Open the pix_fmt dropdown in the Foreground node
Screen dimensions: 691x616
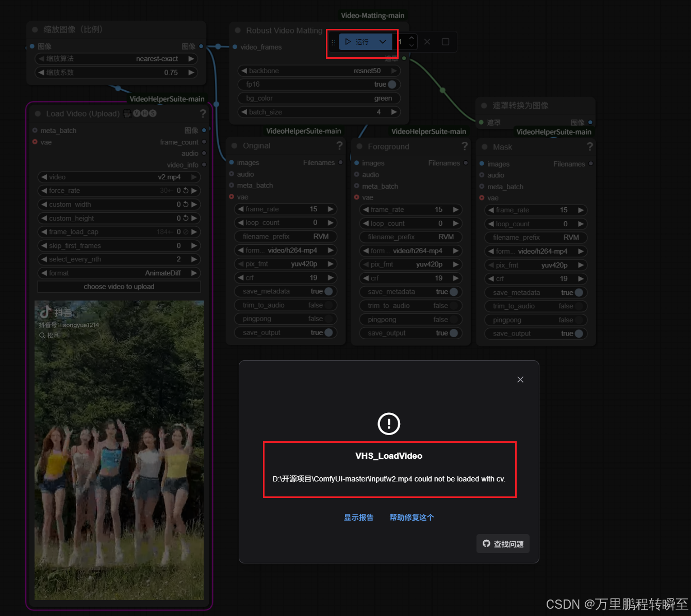(x=410, y=264)
